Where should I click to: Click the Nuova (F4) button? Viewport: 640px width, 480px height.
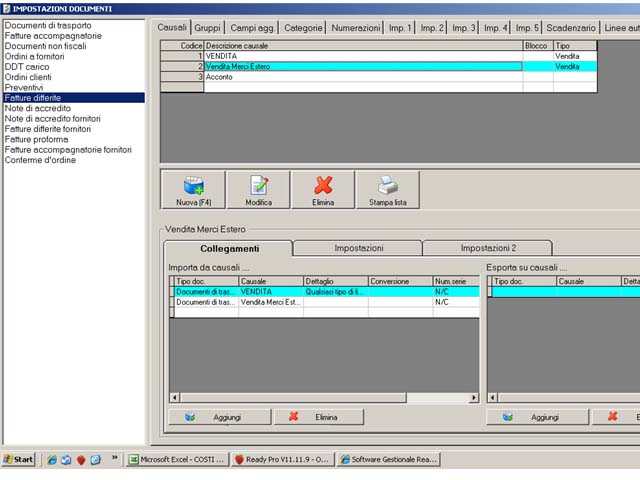coord(193,190)
